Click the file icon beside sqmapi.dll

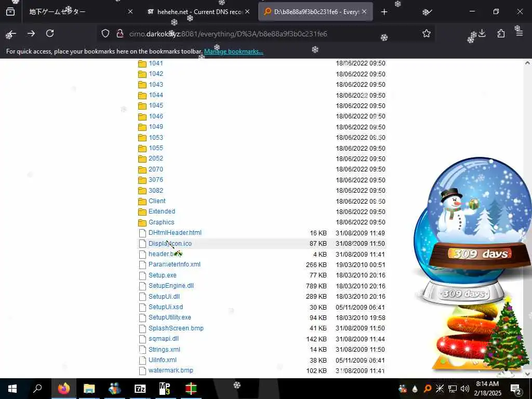142,339
